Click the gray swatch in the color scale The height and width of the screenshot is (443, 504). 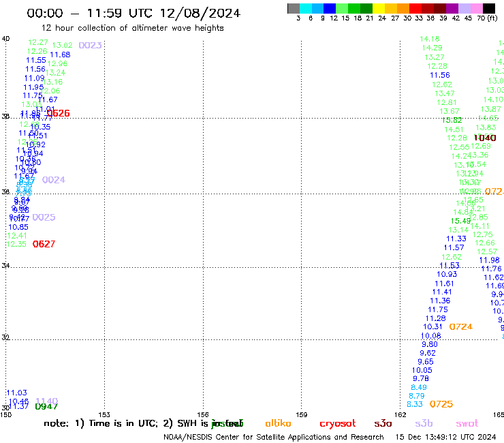[x=294, y=8]
